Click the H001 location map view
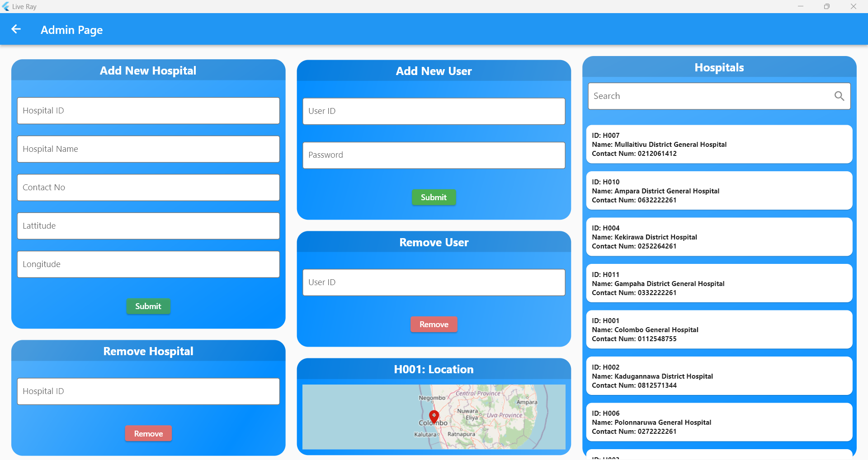 click(x=434, y=417)
